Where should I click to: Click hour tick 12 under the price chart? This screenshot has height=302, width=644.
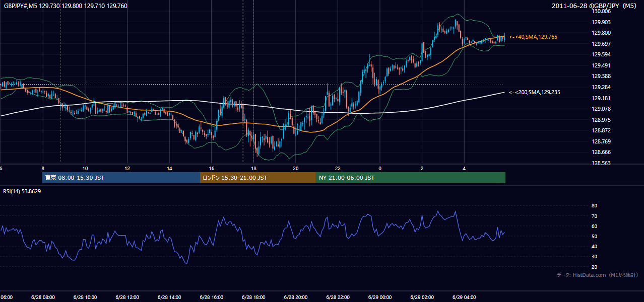tap(127, 168)
